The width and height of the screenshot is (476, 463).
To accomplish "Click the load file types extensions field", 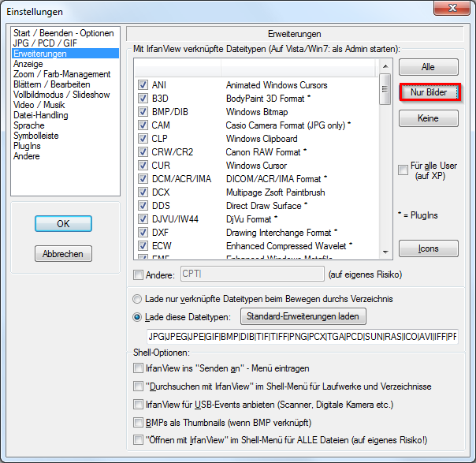I will pos(303,337).
